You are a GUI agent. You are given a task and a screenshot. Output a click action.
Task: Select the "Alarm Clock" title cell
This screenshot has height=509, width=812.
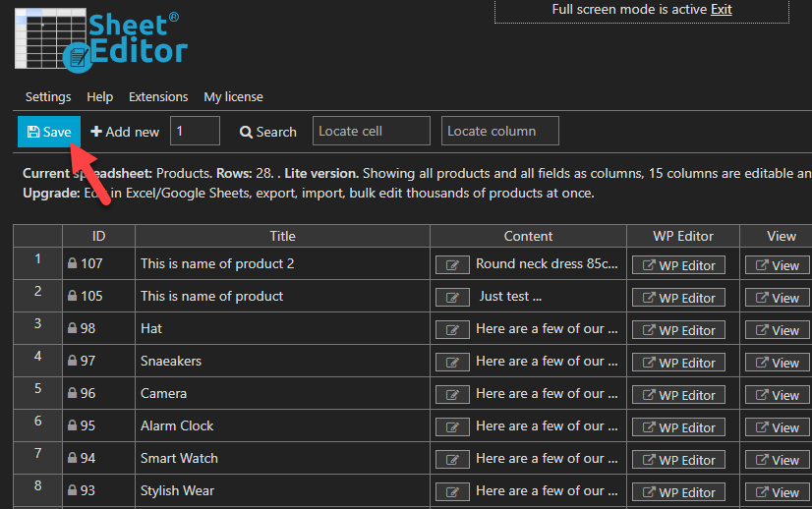pos(282,425)
